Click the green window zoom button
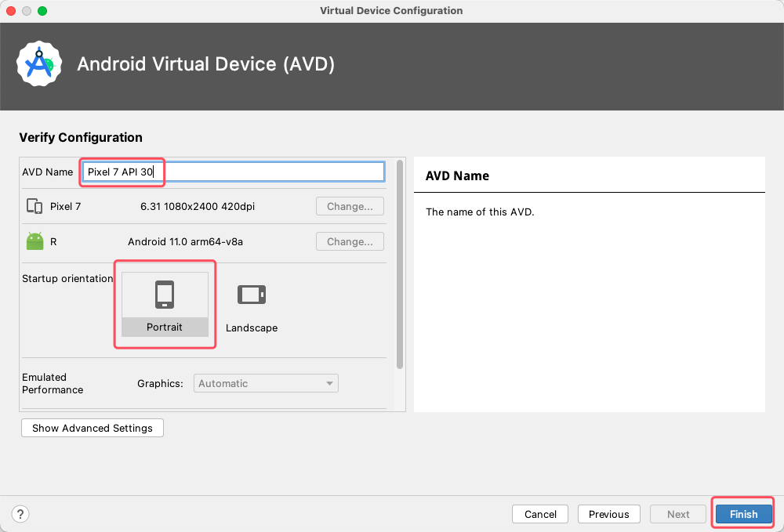 pos(42,10)
